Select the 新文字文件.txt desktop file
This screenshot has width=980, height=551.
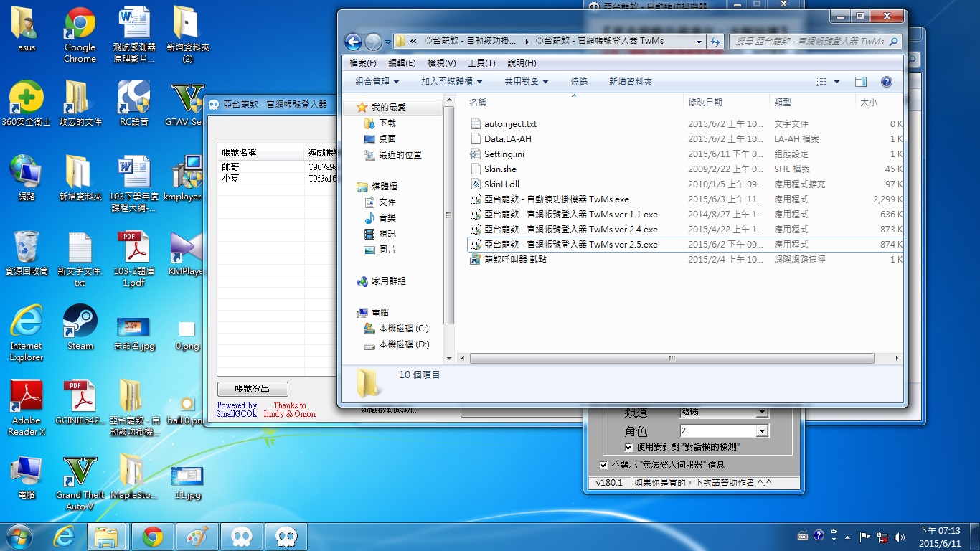pos(80,258)
